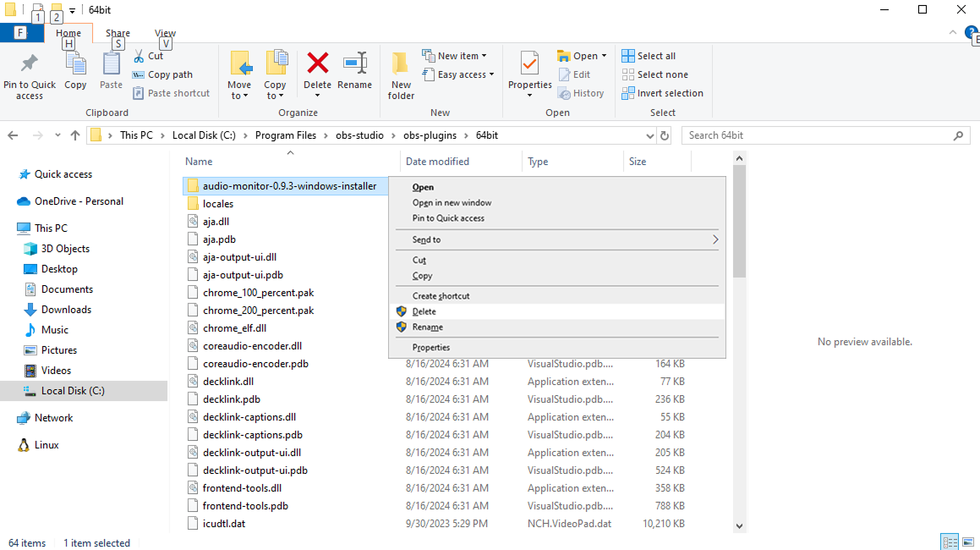980x550 pixels.
Task: Sort by Date modified column header
Action: click(x=437, y=162)
